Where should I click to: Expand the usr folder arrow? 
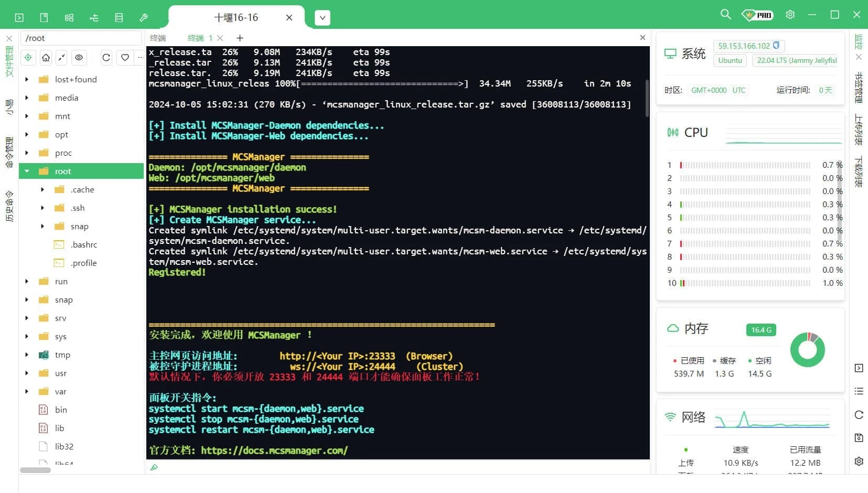pyautogui.click(x=27, y=373)
